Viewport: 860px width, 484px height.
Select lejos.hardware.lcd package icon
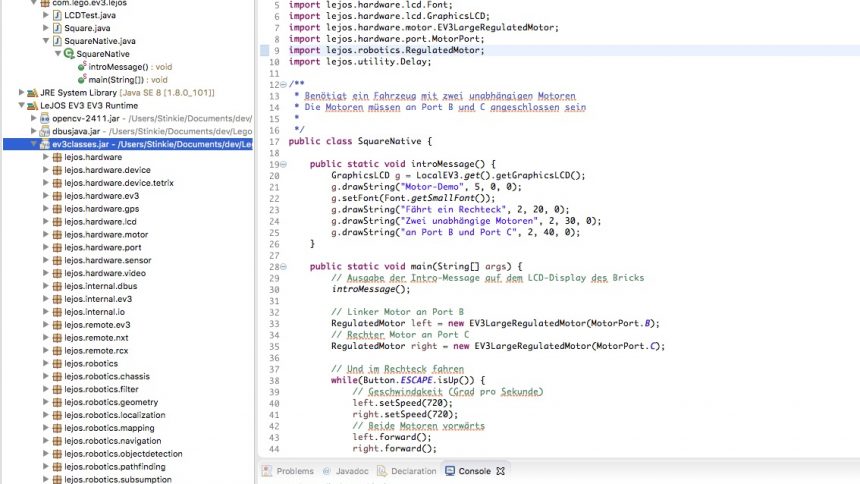pyautogui.click(x=57, y=222)
